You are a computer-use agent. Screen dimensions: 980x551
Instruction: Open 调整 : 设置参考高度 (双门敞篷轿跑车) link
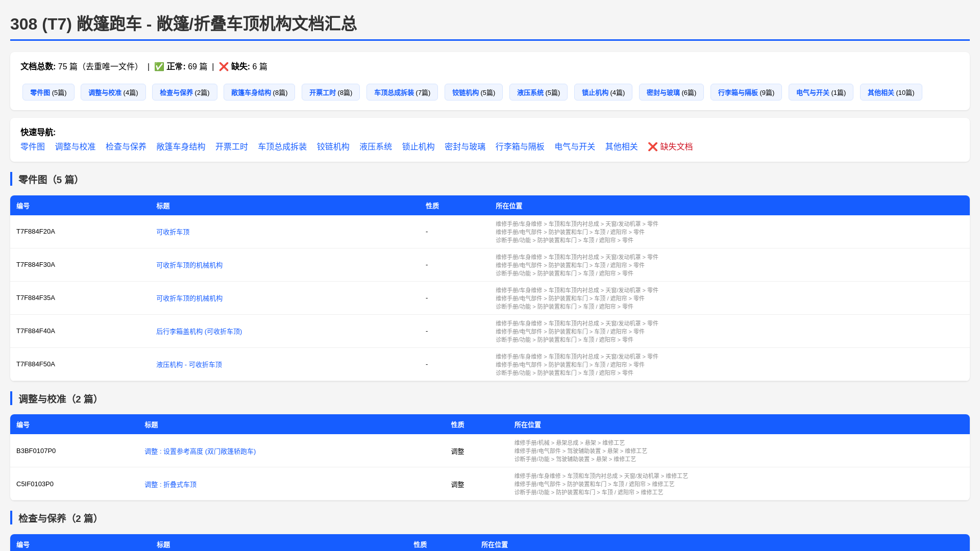[200, 452]
